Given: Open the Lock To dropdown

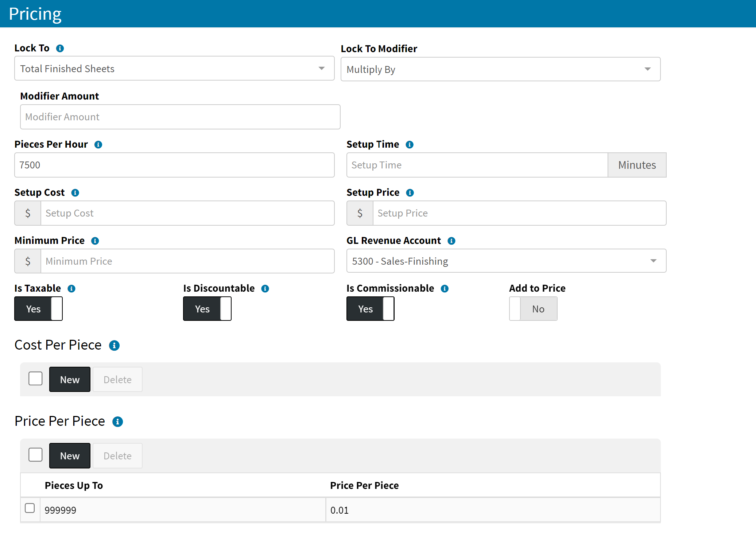Looking at the screenshot, I should coord(174,68).
